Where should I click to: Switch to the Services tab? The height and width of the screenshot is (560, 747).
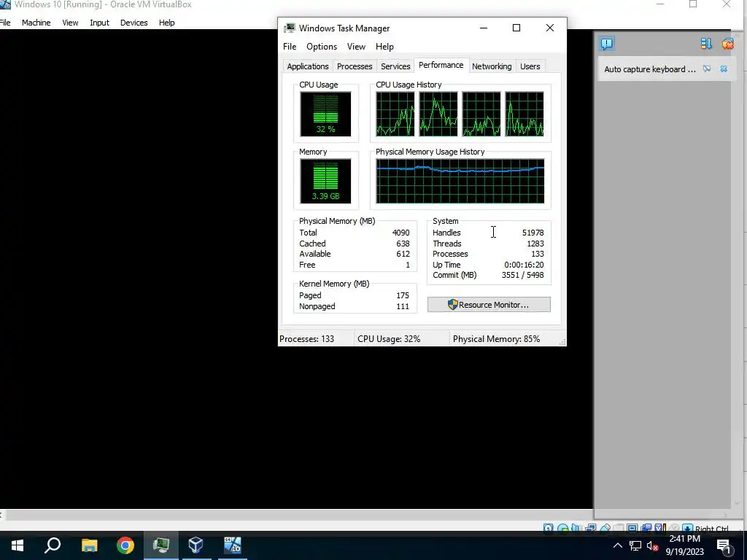click(395, 66)
